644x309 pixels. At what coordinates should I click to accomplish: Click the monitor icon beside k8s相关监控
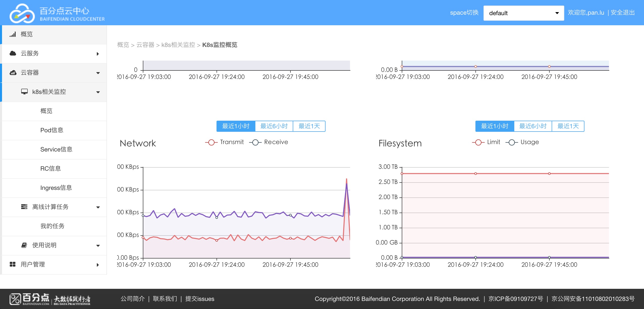[24, 92]
